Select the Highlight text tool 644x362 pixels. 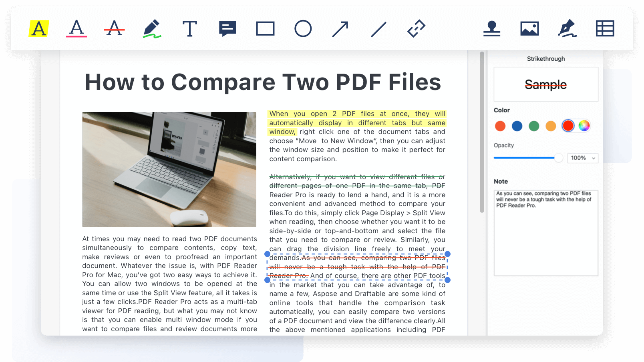39,29
